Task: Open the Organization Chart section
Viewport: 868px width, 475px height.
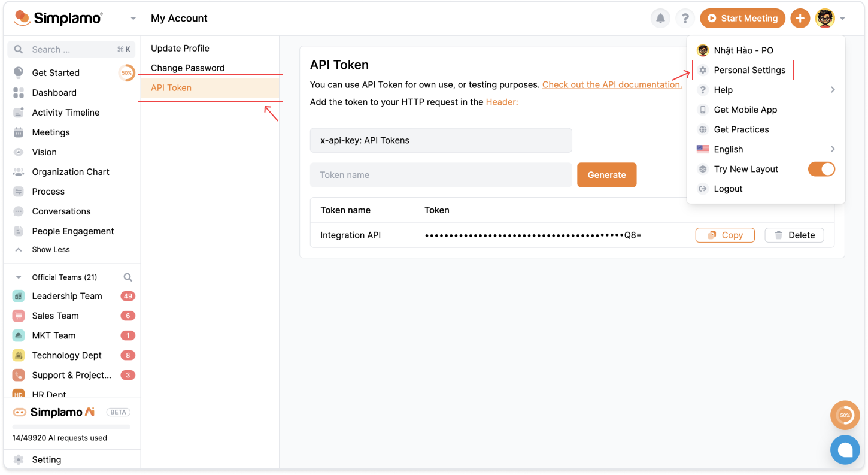Action: point(70,171)
